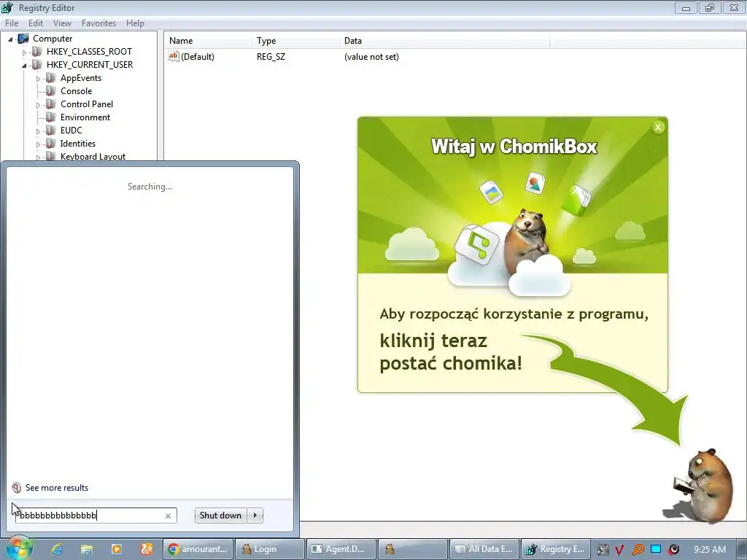Click the AppEvents folder icon
This screenshot has height=560, width=747.
click(50, 77)
